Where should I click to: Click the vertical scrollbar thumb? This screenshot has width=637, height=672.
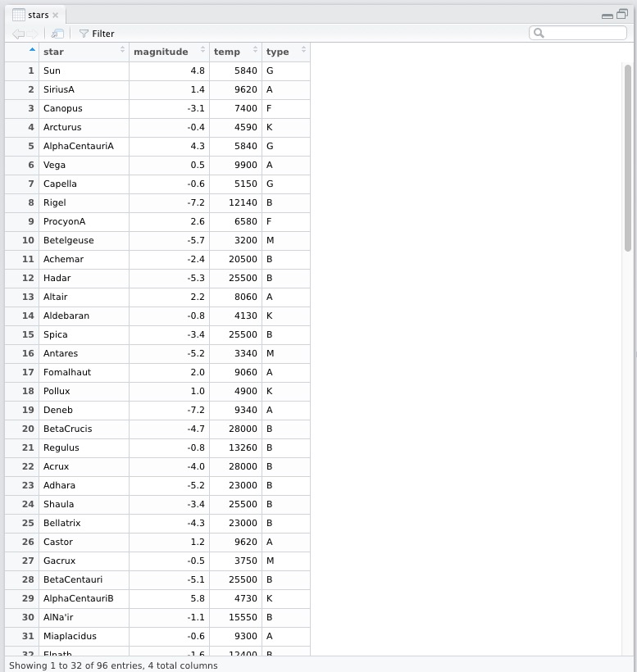click(627, 156)
